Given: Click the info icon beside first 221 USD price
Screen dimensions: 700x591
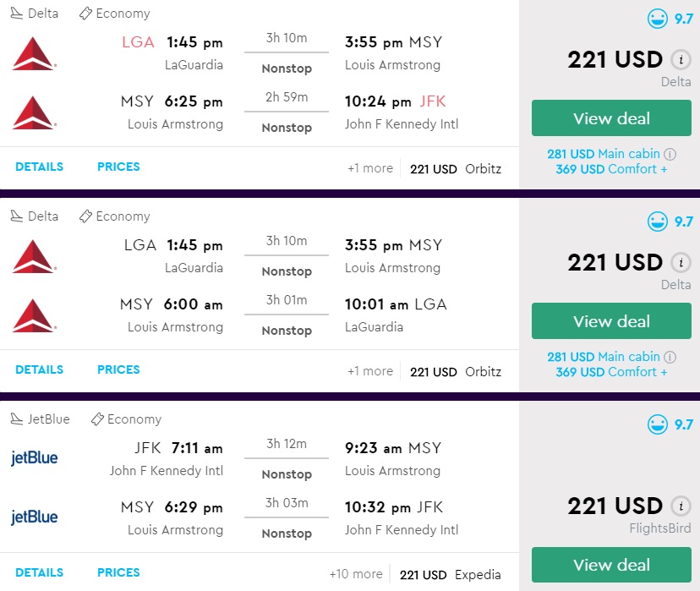Looking at the screenshot, I should (680, 60).
